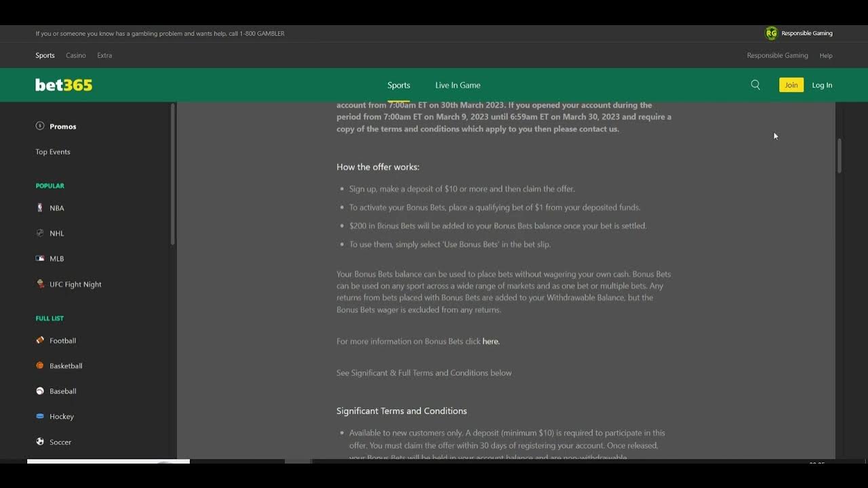Click the gambling problem 1-800 GAMBLER notice
Image resolution: width=868 pixels, height=488 pixels.
(160, 33)
